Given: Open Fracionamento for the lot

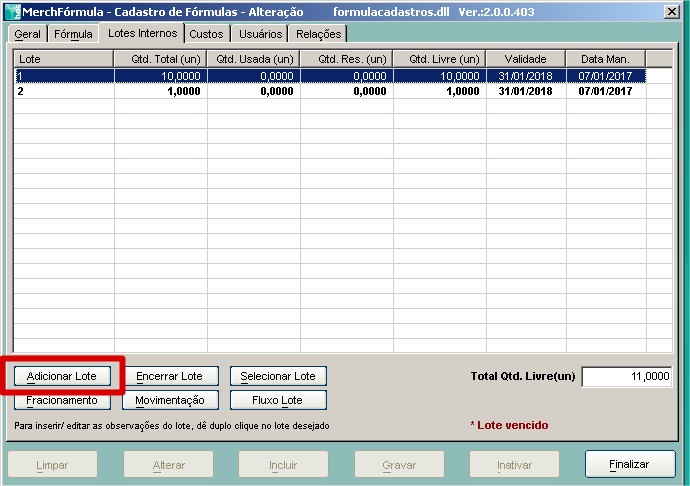Looking at the screenshot, I should 62,400.
